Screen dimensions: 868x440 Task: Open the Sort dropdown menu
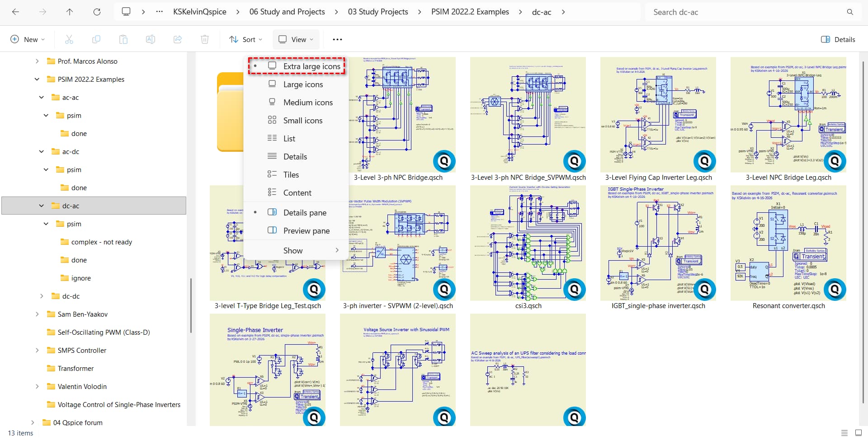point(245,40)
